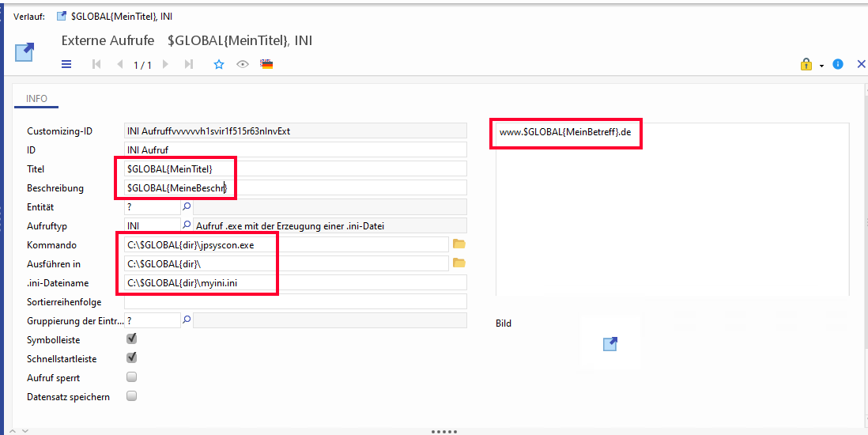Click the German flag language icon

coord(266,64)
